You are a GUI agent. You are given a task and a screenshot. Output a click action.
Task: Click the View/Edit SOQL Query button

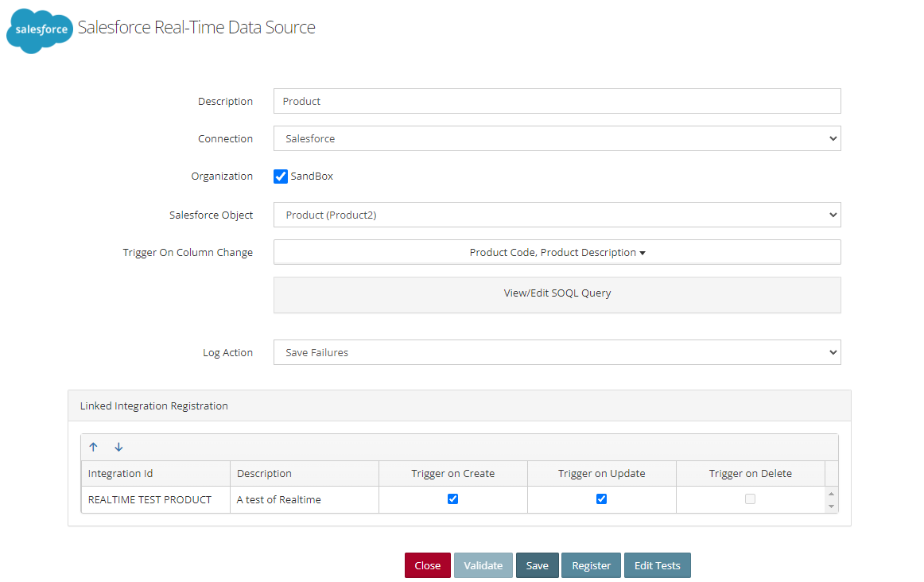(557, 294)
